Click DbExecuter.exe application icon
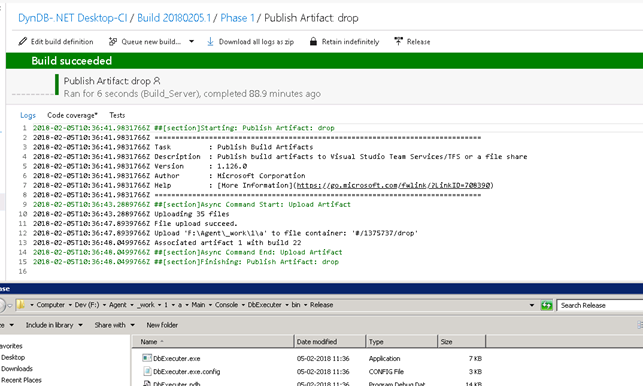 147,358
